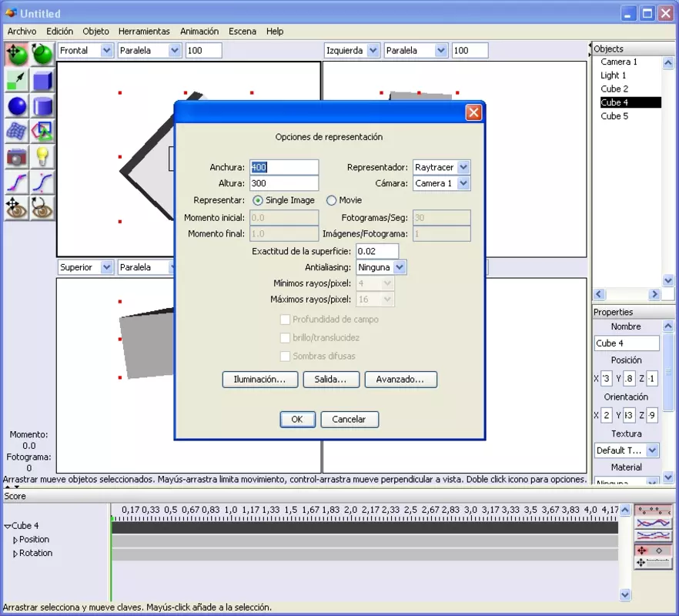
Task: Select the Movie radio option
Action: click(331, 200)
